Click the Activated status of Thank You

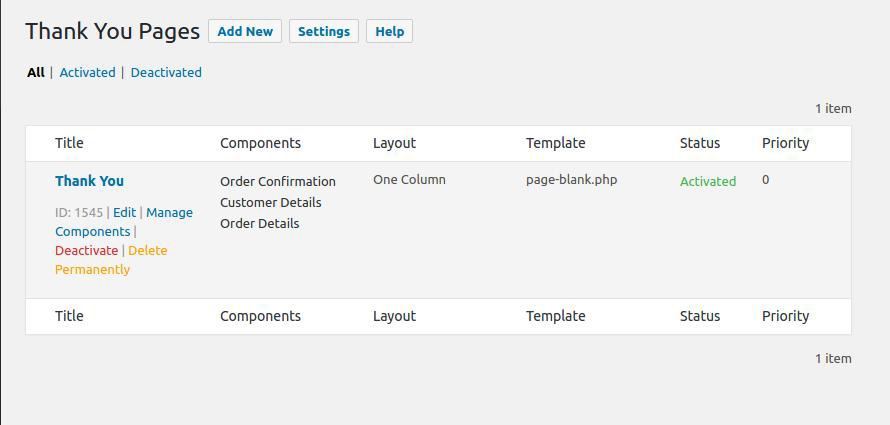click(x=708, y=182)
